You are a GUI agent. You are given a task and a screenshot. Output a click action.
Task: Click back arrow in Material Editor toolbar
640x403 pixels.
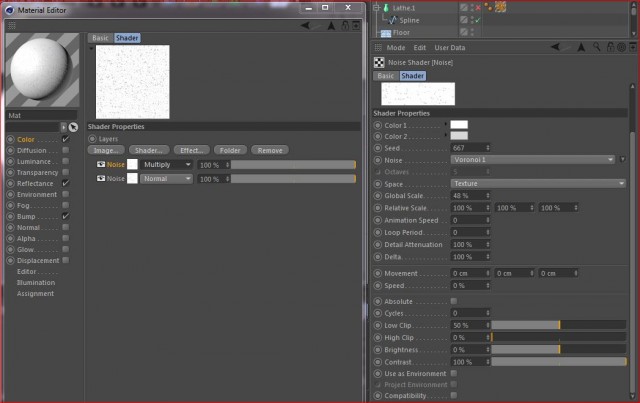point(305,26)
